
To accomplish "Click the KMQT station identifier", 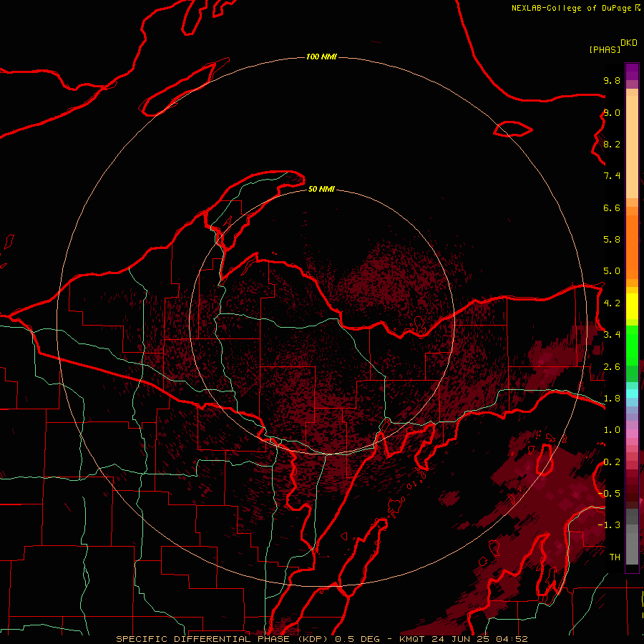I will [x=412, y=639].
